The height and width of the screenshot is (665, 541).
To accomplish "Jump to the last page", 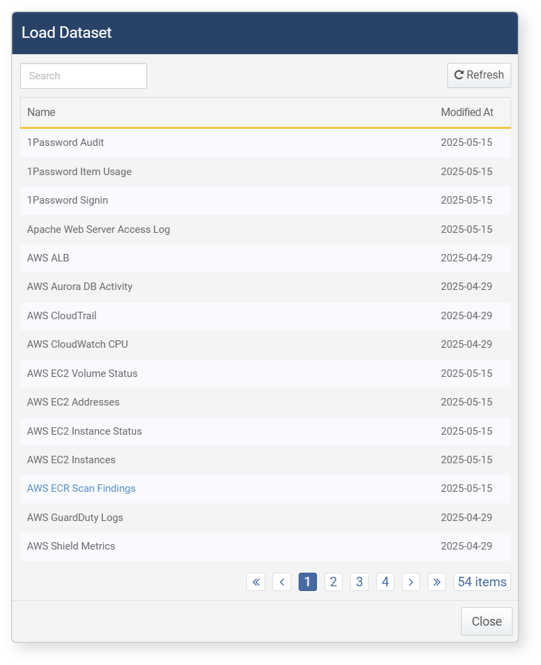I will [437, 582].
